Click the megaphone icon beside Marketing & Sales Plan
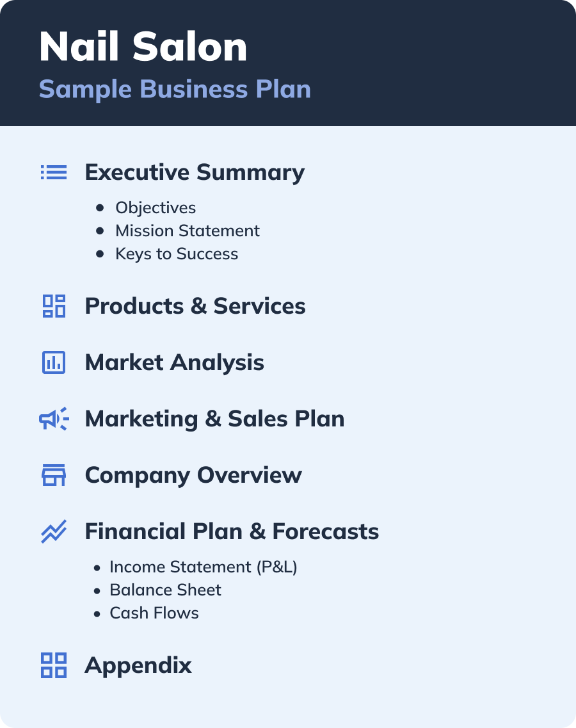 [54, 419]
